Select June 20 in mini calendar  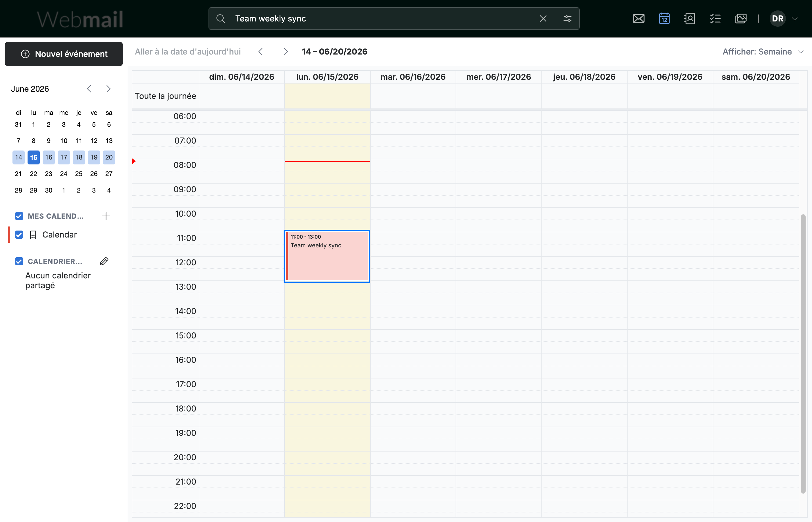coord(109,157)
